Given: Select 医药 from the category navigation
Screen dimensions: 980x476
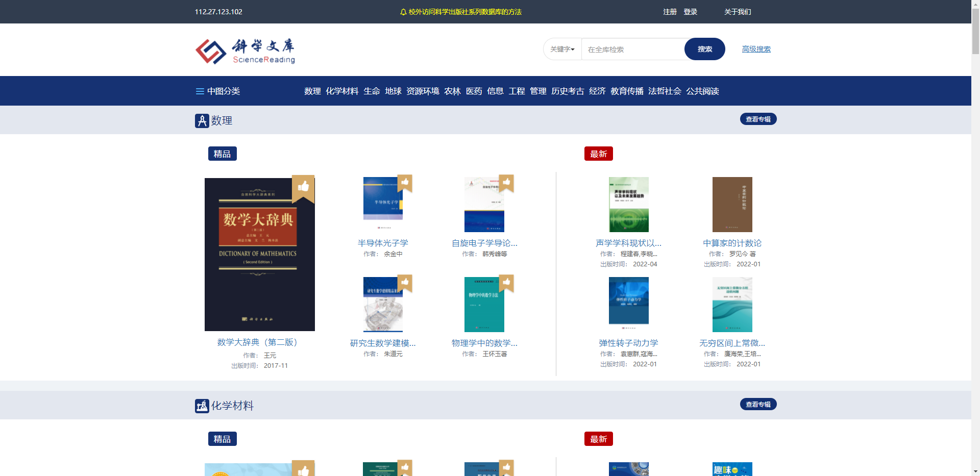Looking at the screenshot, I should click(474, 91).
